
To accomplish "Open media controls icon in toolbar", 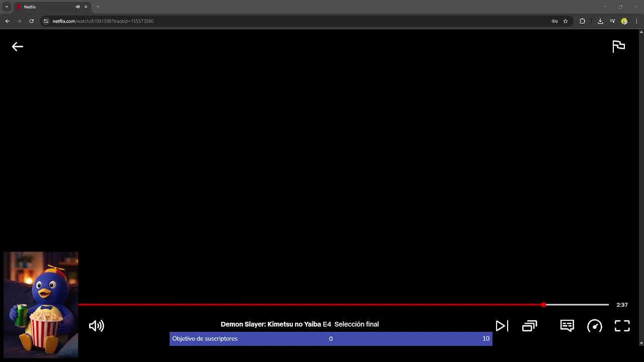I will tap(612, 21).
